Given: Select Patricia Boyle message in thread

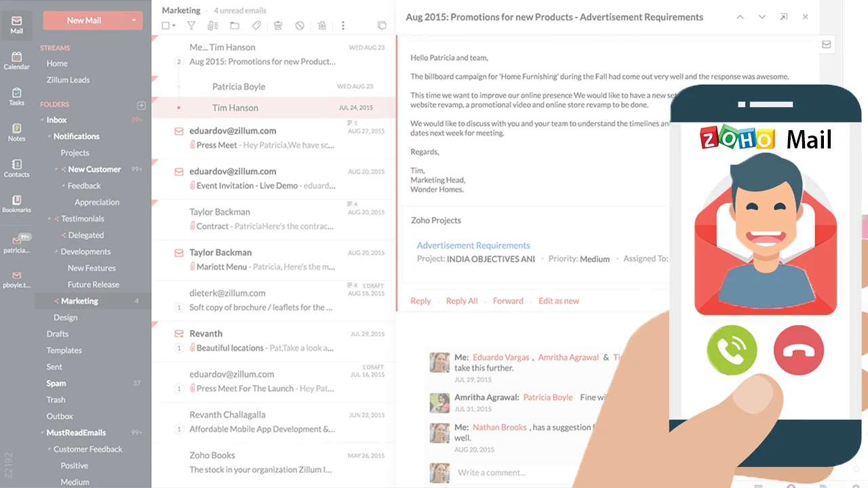Looking at the screenshot, I should (x=273, y=87).
